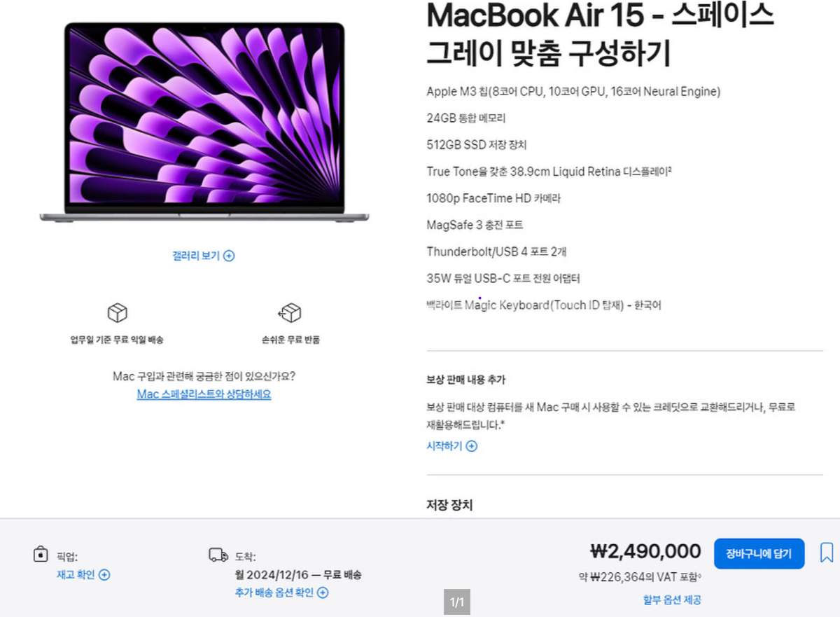Start trade-in via 시작하기 link

coord(444,446)
